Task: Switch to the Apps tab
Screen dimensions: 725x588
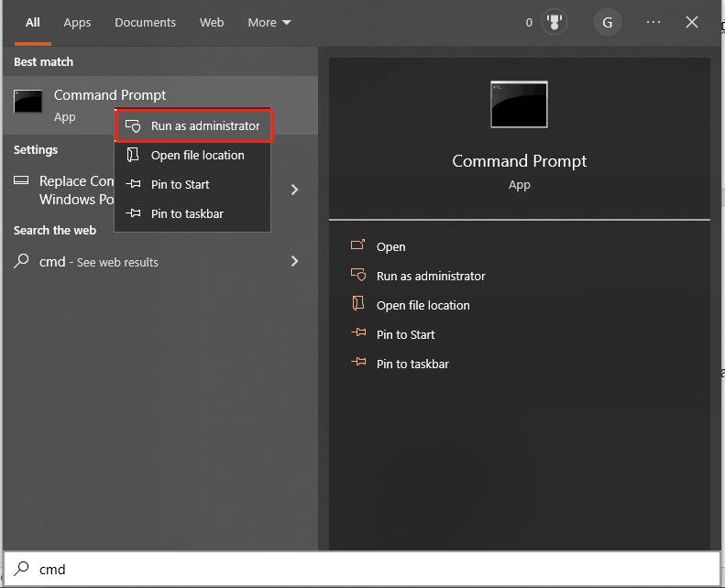Action: pyautogui.click(x=77, y=23)
